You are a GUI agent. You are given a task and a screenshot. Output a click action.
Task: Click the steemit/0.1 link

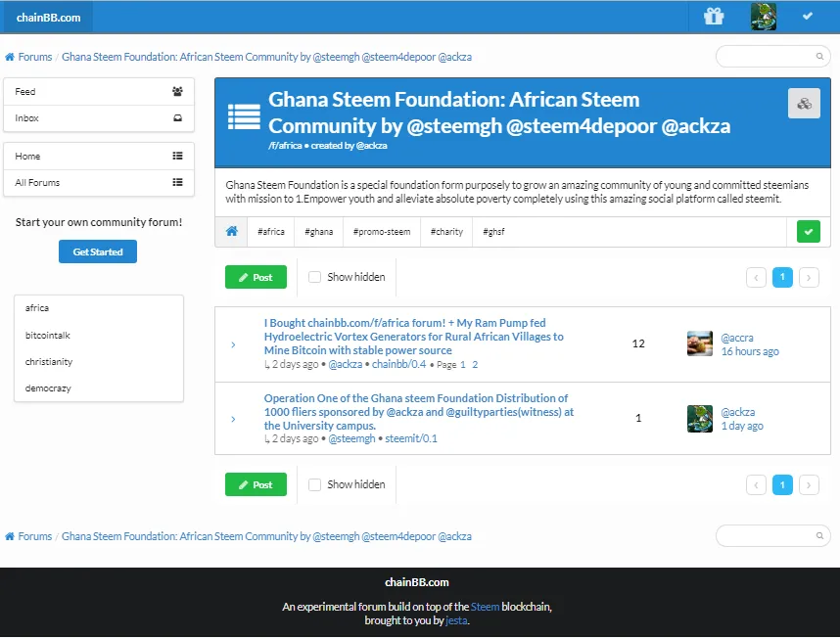tap(411, 438)
